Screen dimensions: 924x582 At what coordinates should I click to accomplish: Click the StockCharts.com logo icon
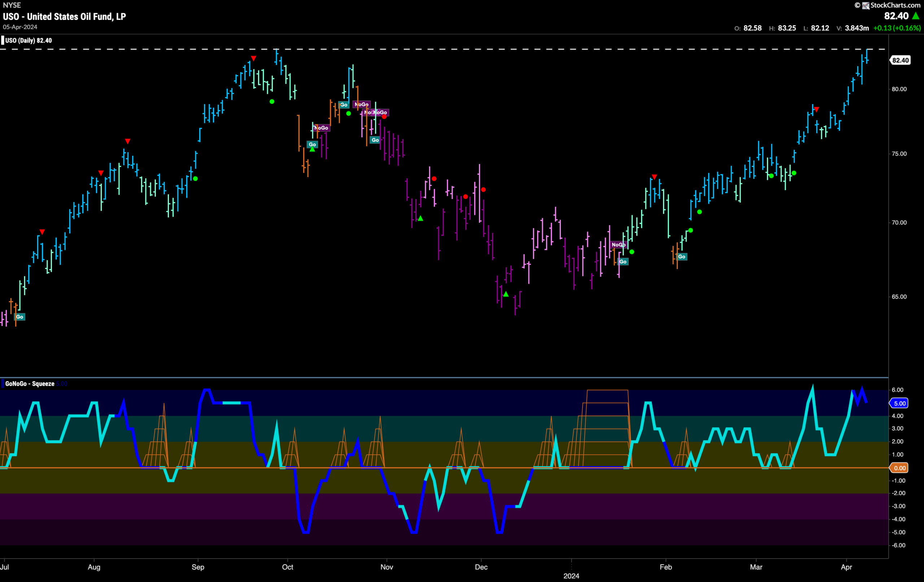click(866, 5)
